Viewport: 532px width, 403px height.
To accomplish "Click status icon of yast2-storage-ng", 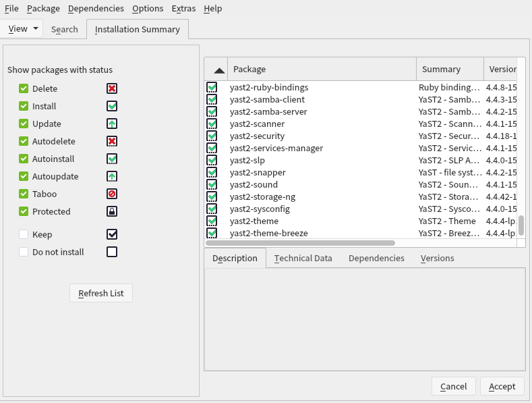I will coord(212,196).
